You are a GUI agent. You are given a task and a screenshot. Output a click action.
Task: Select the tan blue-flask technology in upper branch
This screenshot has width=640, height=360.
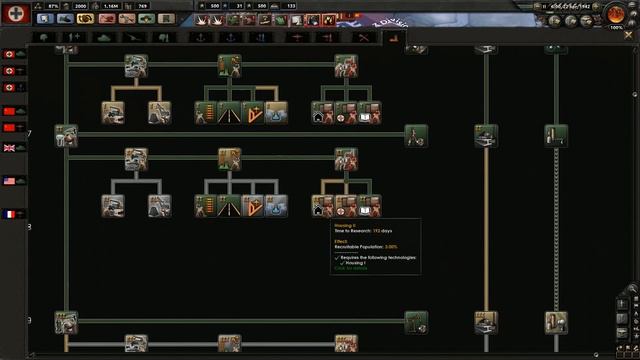pyautogui.click(x=276, y=113)
